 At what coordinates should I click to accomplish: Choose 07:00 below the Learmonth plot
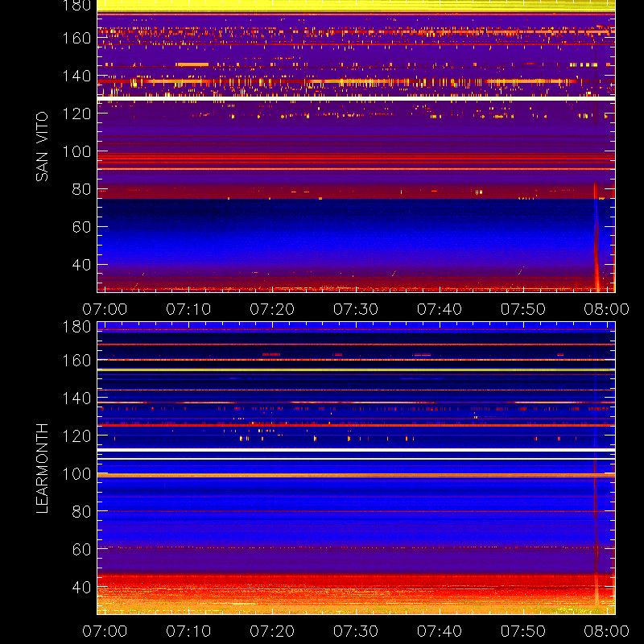[105, 631]
